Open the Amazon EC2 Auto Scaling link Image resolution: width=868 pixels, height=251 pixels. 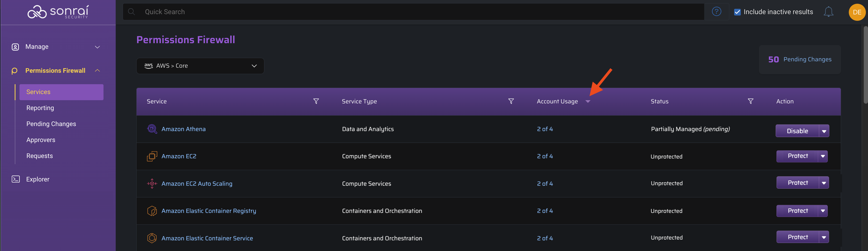click(x=197, y=183)
